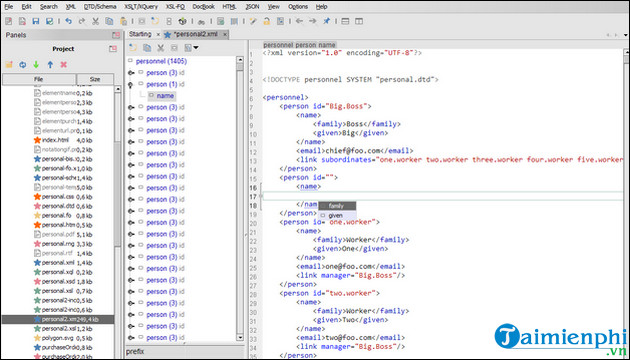
Task: Click the scissors Cut icon in main toolbar
Action: coord(96,21)
